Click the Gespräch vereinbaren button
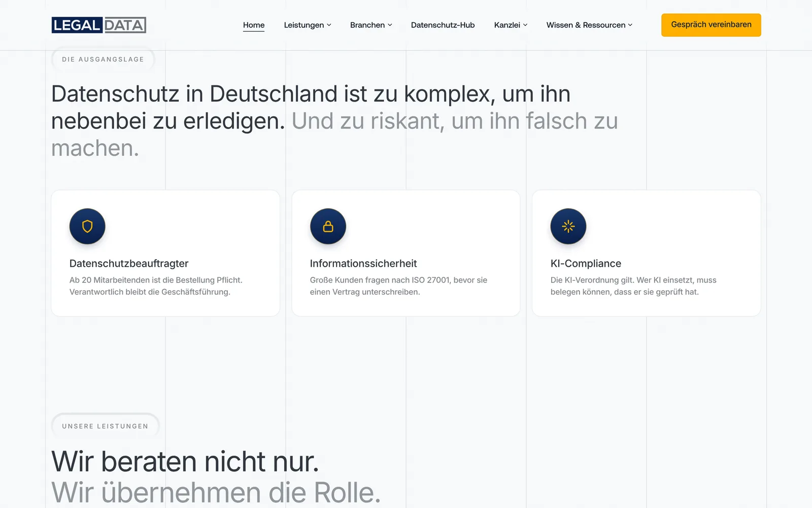The width and height of the screenshot is (812, 508). [711, 25]
